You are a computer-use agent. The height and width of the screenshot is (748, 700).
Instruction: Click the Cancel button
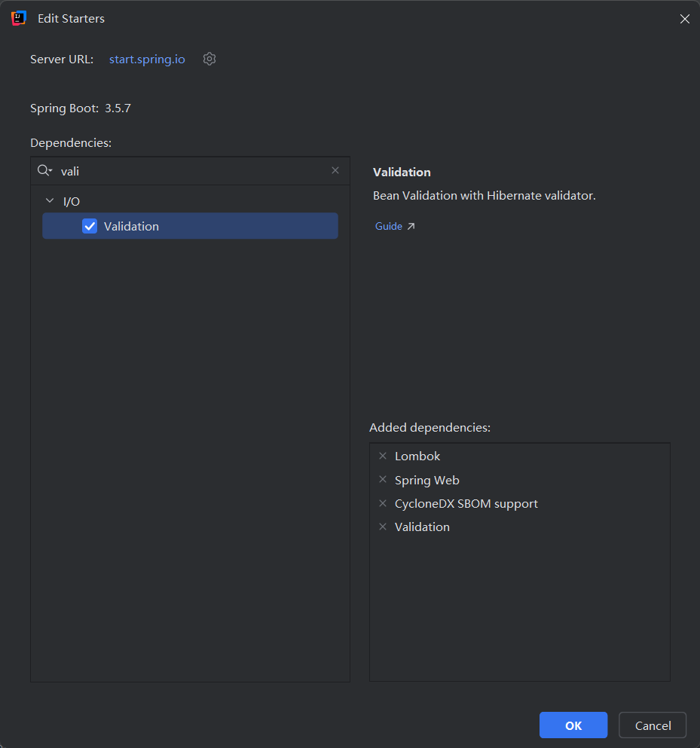(653, 725)
